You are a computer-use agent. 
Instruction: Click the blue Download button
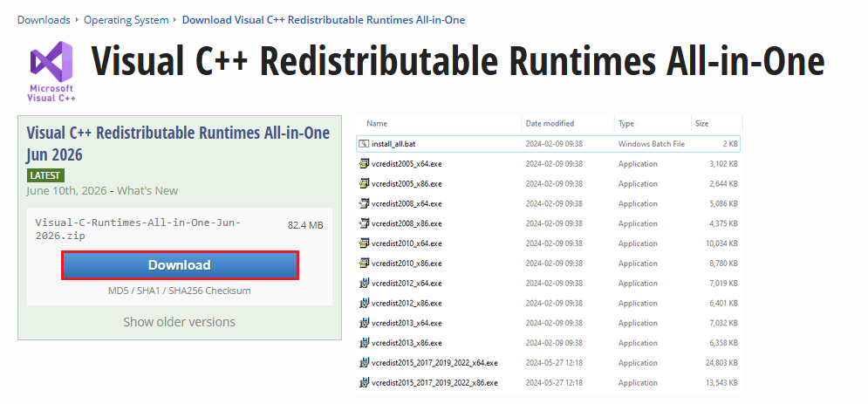click(180, 265)
